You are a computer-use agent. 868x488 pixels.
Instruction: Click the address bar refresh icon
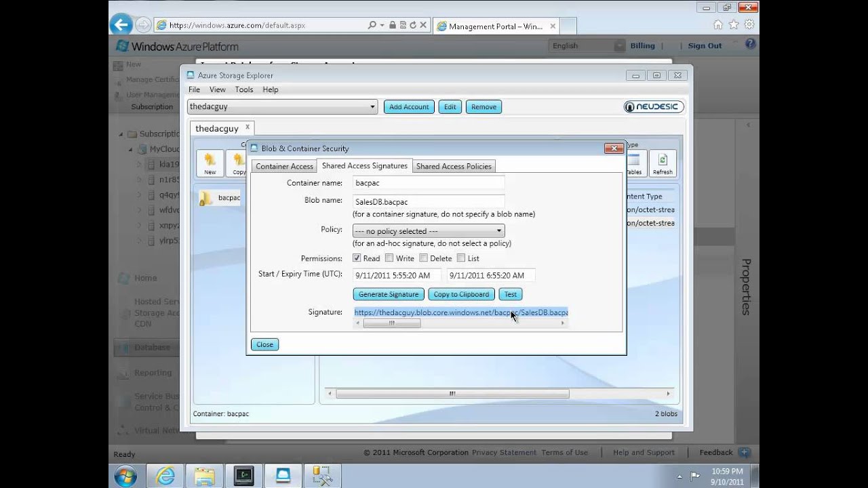[412, 25]
